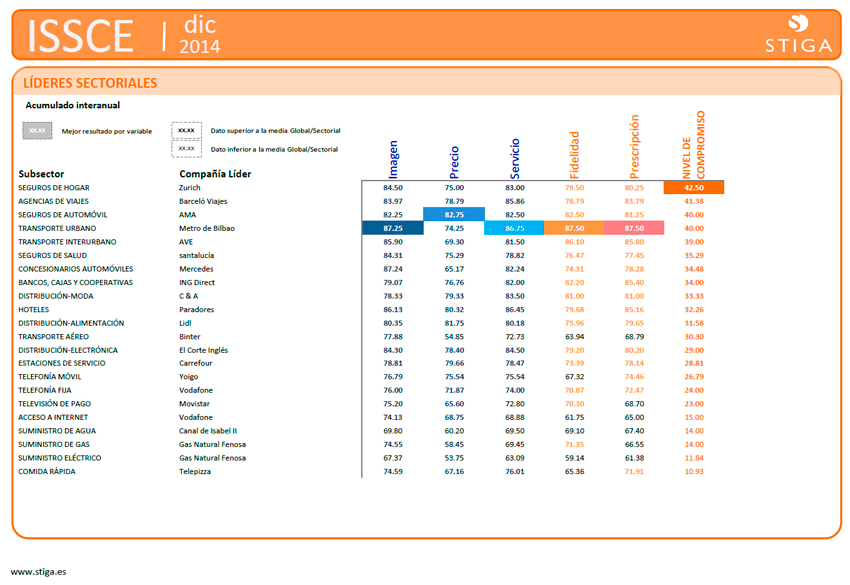The width and height of the screenshot is (850, 585).
Task: Click the Imagen column header
Action: tap(394, 159)
